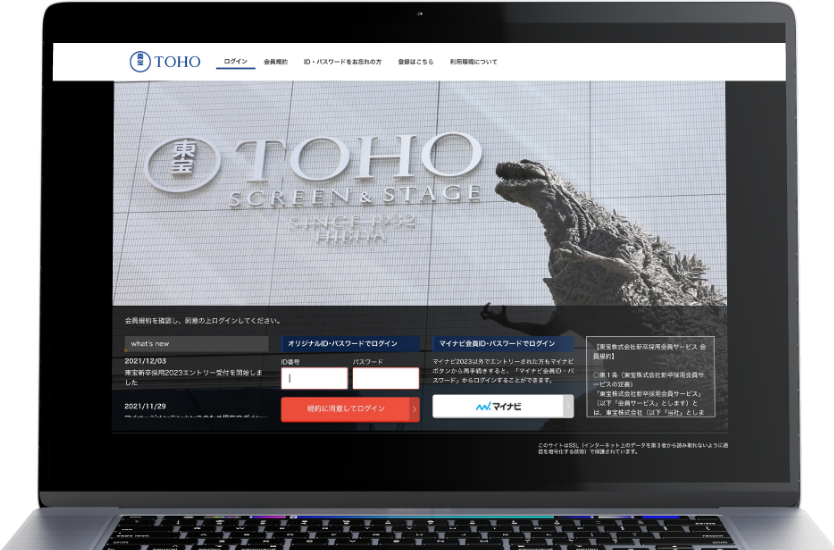Screen dimensions: 834x550
Task: Open the 会員規約 navigation item
Action: click(276, 62)
